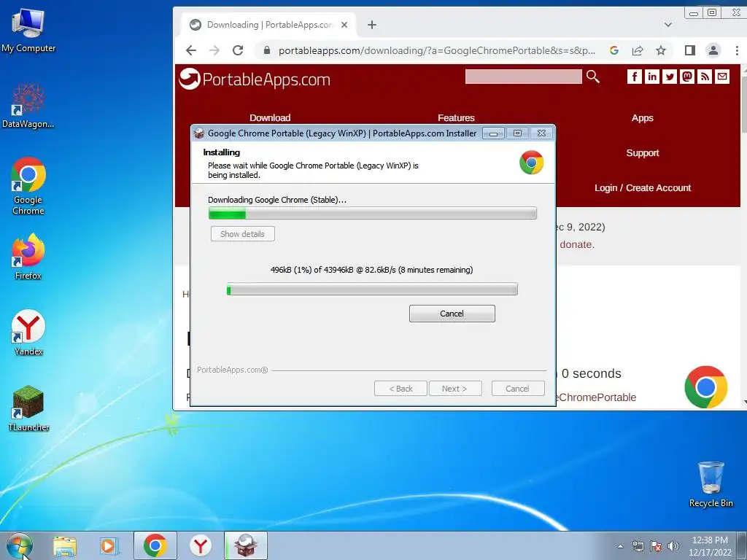Open network icon in system tray

click(638, 546)
